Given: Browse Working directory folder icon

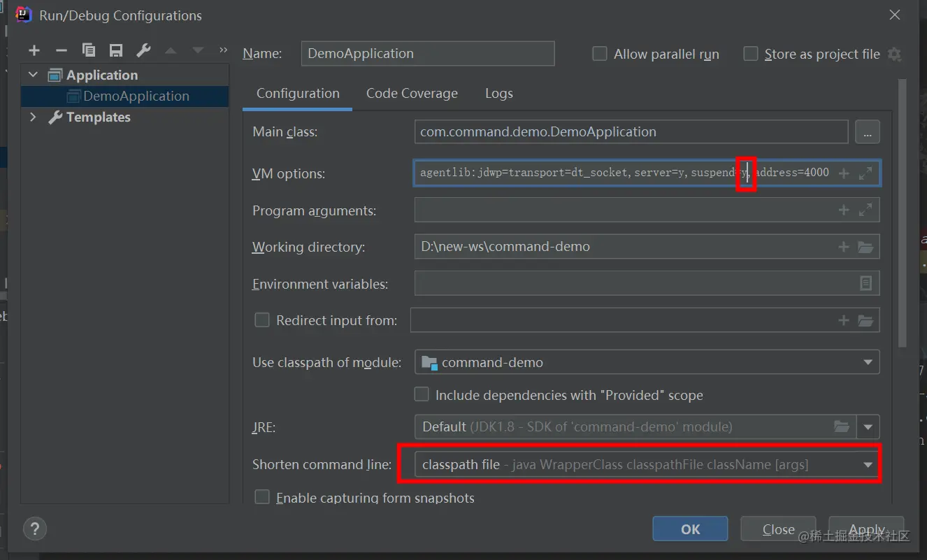Looking at the screenshot, I should [x=865, y=247].
